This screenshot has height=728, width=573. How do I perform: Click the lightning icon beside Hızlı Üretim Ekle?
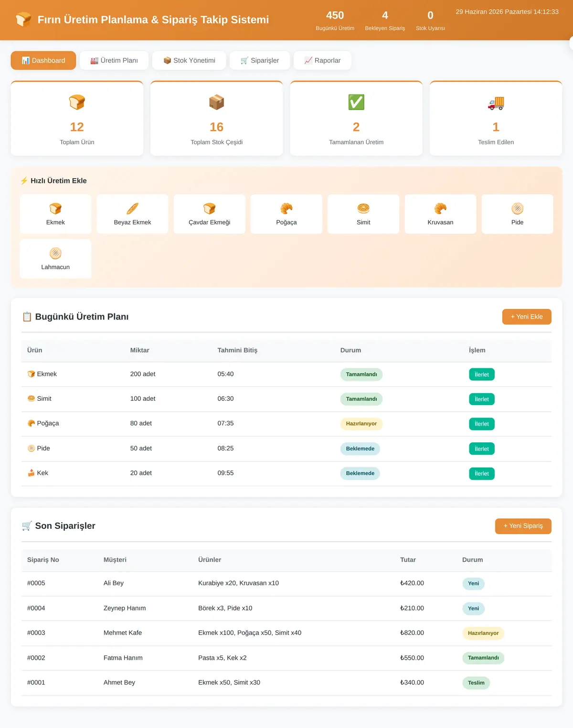point(24,181)
